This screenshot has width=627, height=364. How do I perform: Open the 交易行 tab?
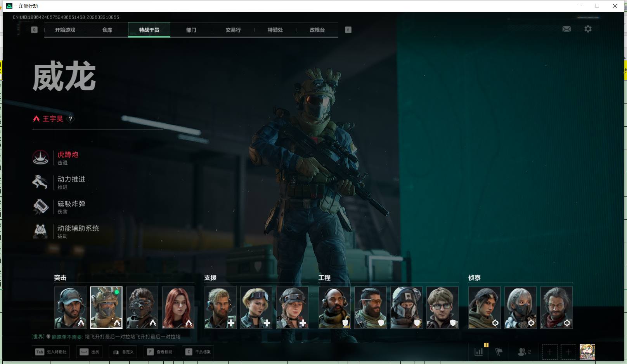click(x=233, y=30)
